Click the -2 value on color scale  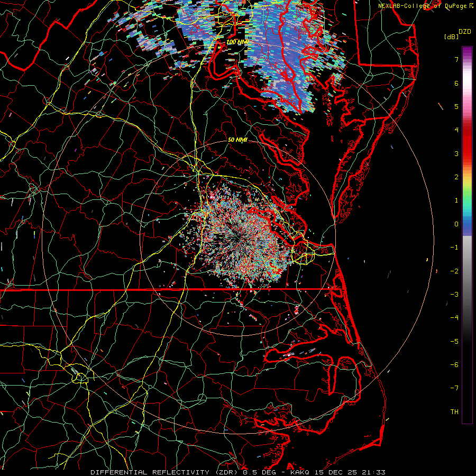click(x=454, y=271)
